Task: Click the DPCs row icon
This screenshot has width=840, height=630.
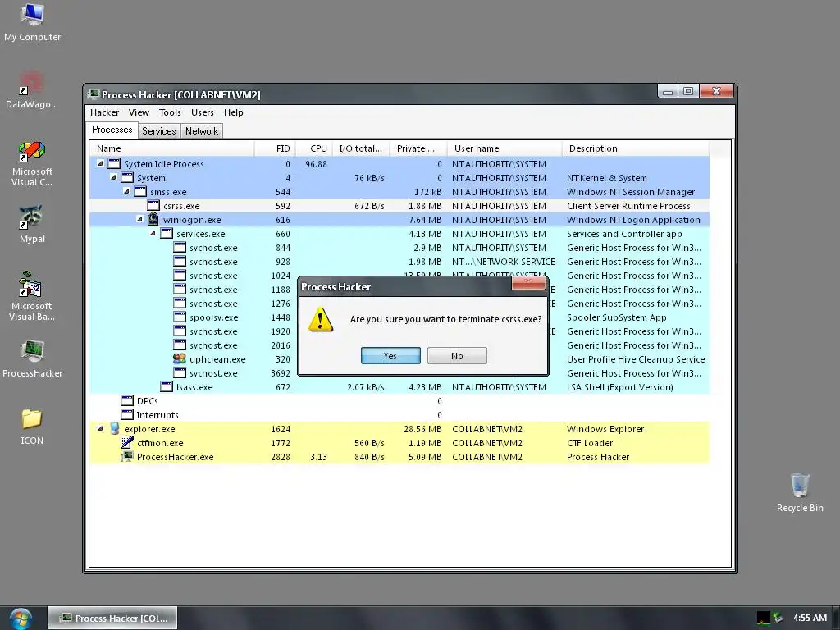Action: click(x=127, y=400)
